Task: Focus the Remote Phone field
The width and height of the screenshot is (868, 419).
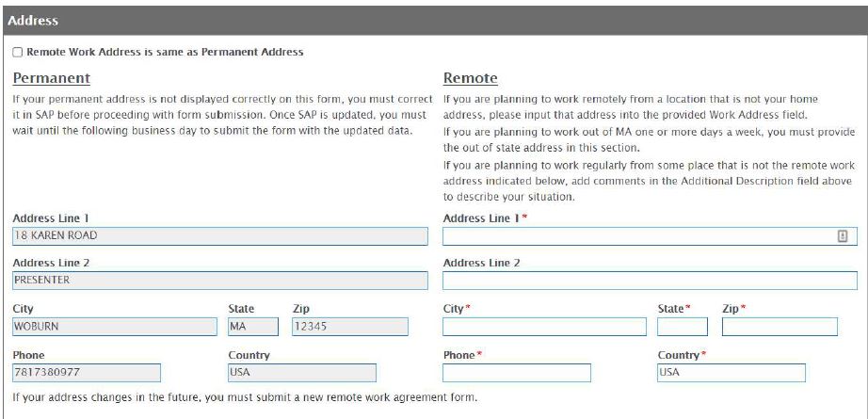Action: (516, 373)
